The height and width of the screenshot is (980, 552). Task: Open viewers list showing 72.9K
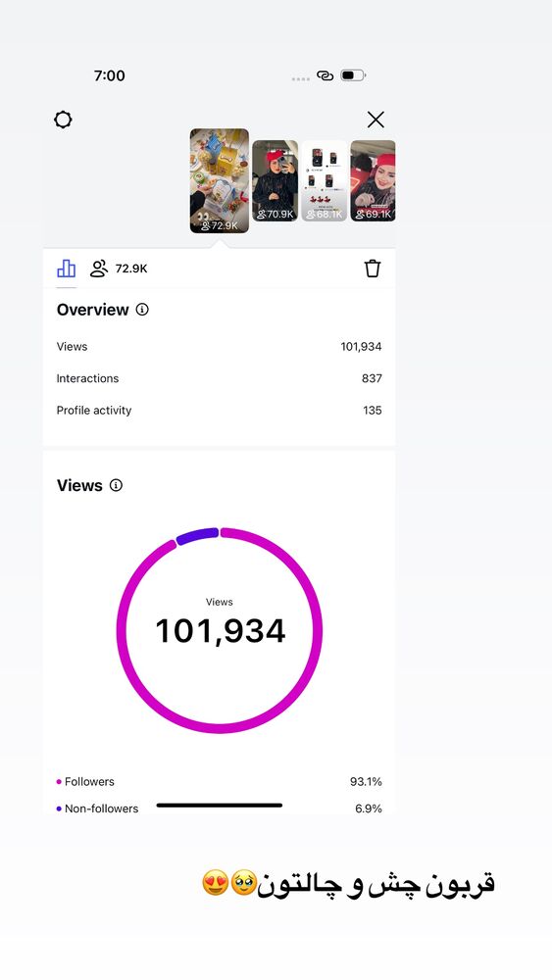click(x=119, y=269)
